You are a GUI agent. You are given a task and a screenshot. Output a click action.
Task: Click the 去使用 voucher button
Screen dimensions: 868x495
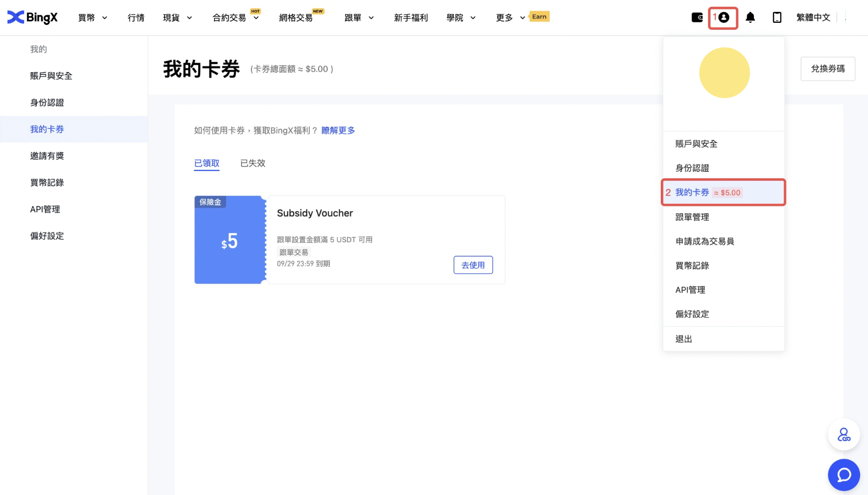click(x=473, y=265)
